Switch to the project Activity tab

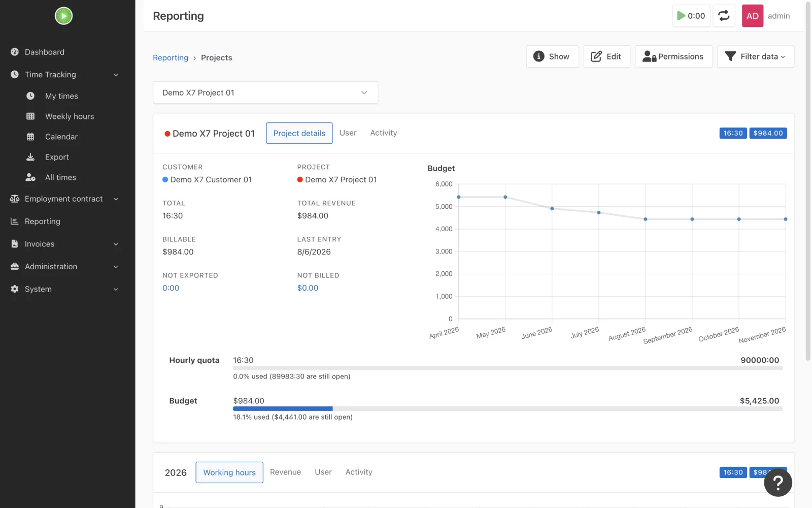coord(384,133)
